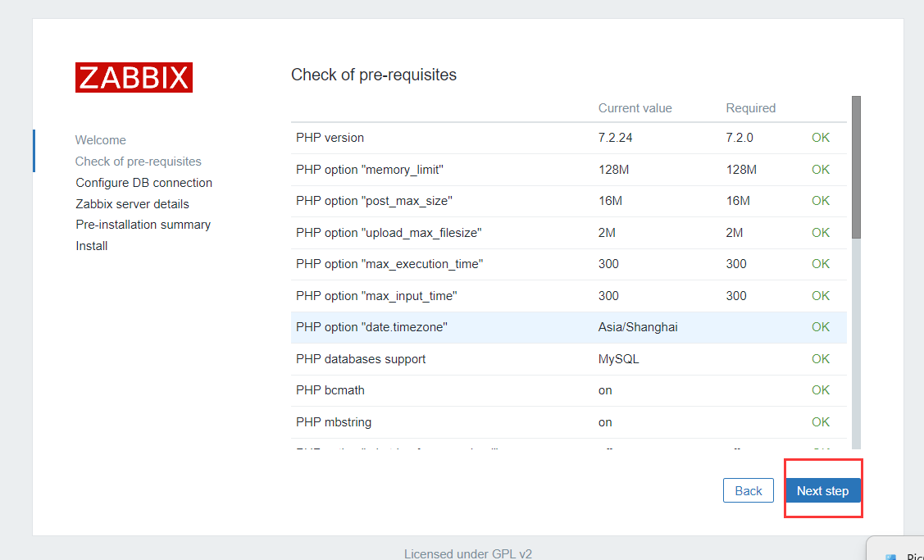Click the Next step button
924x560 pixels.
(x=822, y=490)
